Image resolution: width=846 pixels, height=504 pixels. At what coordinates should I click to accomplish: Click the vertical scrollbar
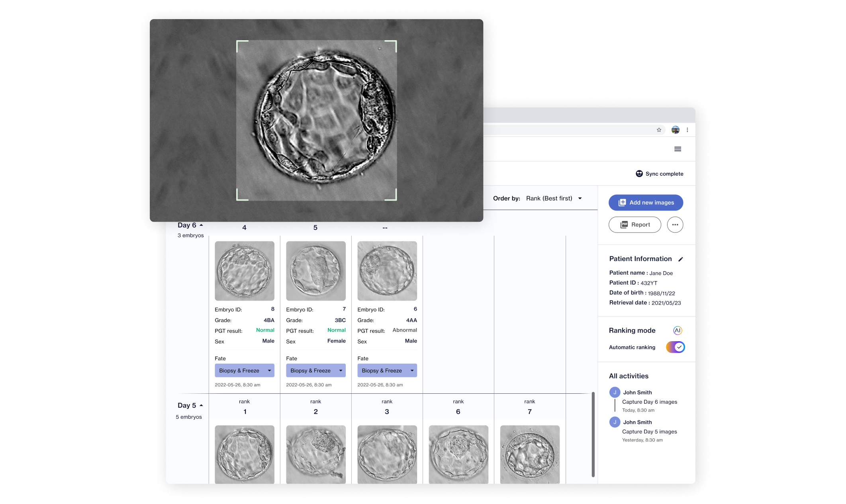(x=593, y=434)
